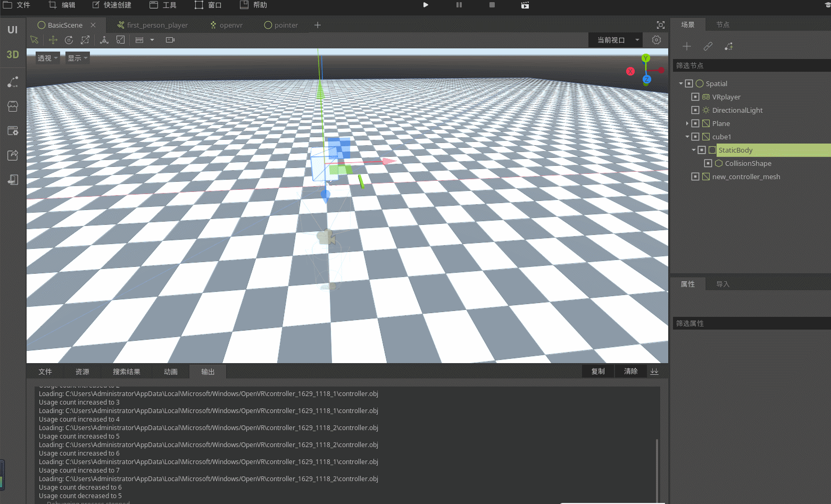The height and width of the screenshot is (504, 831).
Task: Open the 显示 display dropdown
Action: click(x=78, y=58)
